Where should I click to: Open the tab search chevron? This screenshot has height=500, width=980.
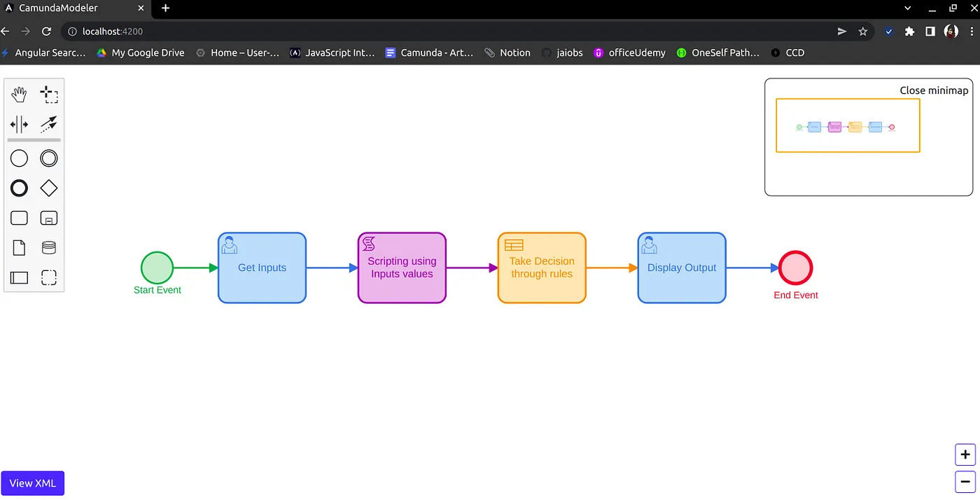point(908,8)
